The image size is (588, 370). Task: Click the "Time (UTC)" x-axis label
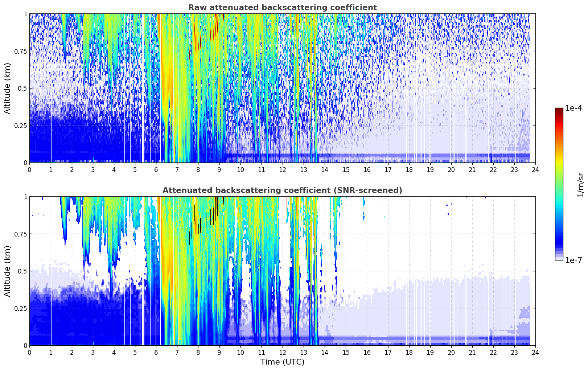[282, 362]
